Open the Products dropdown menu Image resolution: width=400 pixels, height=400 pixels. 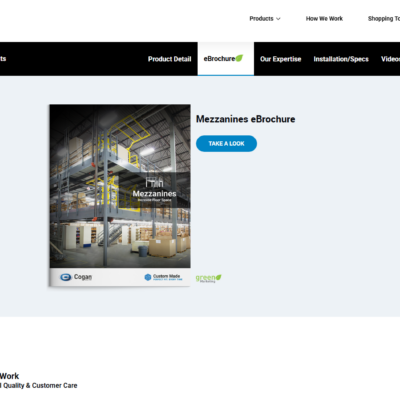265,19
